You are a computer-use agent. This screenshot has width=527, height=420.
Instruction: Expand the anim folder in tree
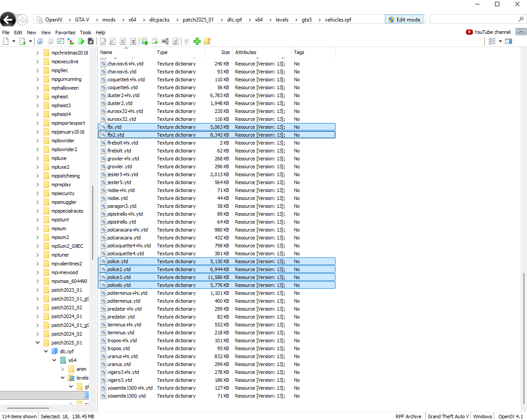[63, 369]
